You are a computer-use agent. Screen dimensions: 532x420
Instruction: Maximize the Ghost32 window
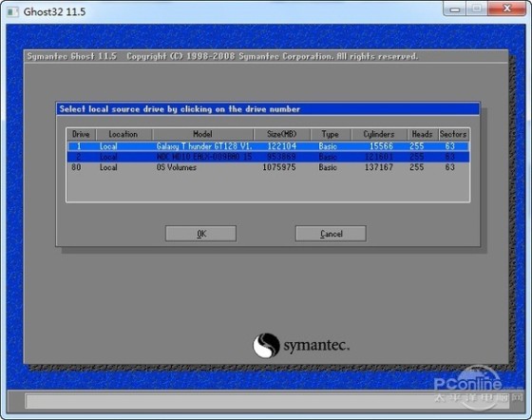coord(477,9)
